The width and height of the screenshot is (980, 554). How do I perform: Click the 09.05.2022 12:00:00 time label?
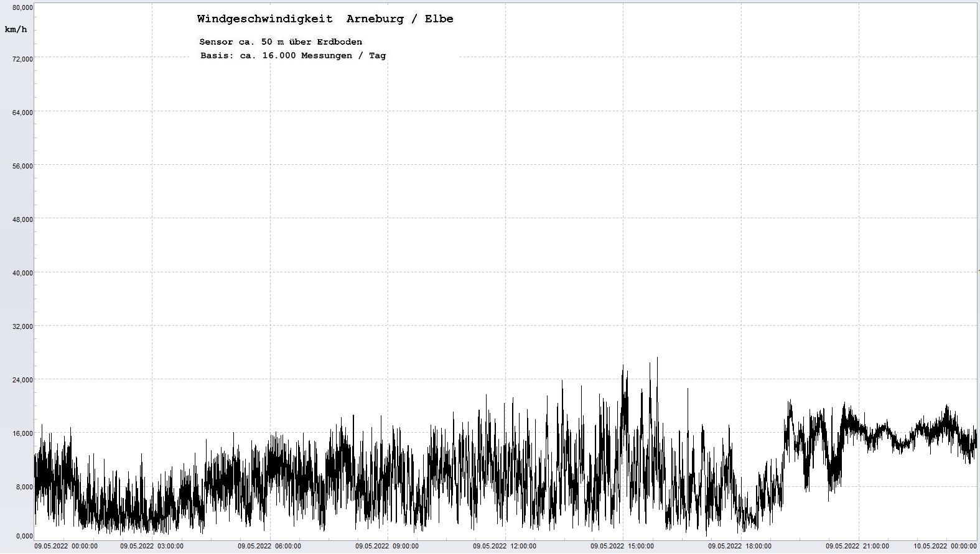505,547
